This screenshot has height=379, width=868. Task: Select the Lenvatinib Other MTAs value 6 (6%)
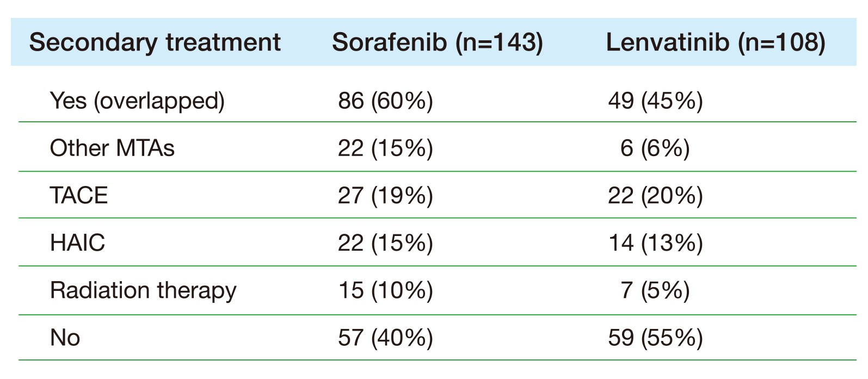tap(655, 148)
